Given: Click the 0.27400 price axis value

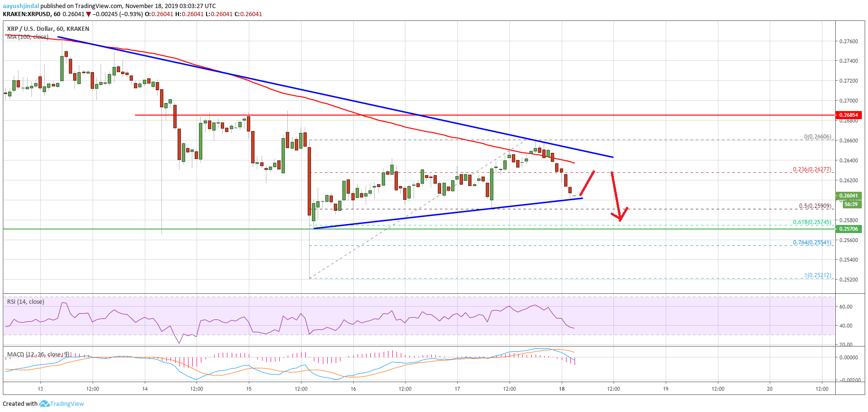Looking at the screenshot, I should tap(849, 61).
